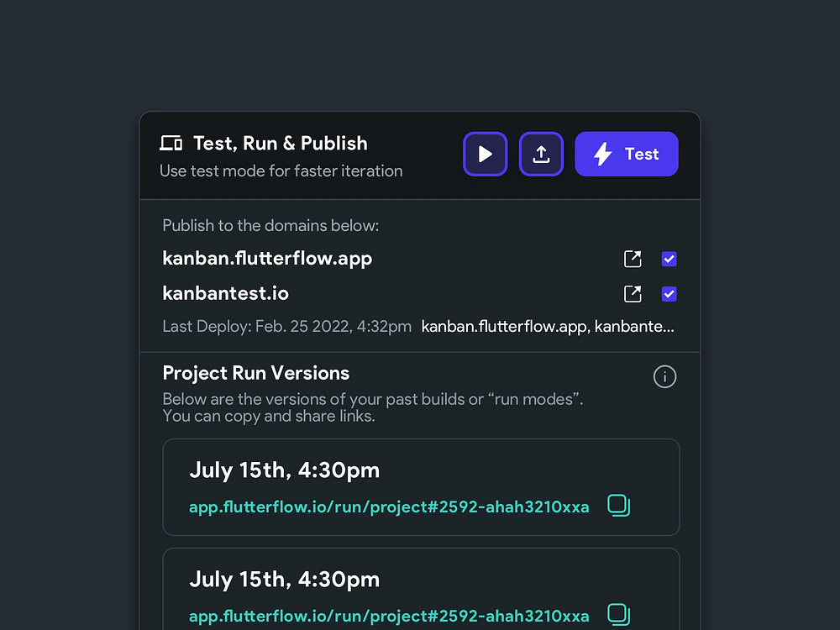The height and width of the screenshot is (630, 840).
Task: Click the Project Run Versions heading
Action: 256,373
